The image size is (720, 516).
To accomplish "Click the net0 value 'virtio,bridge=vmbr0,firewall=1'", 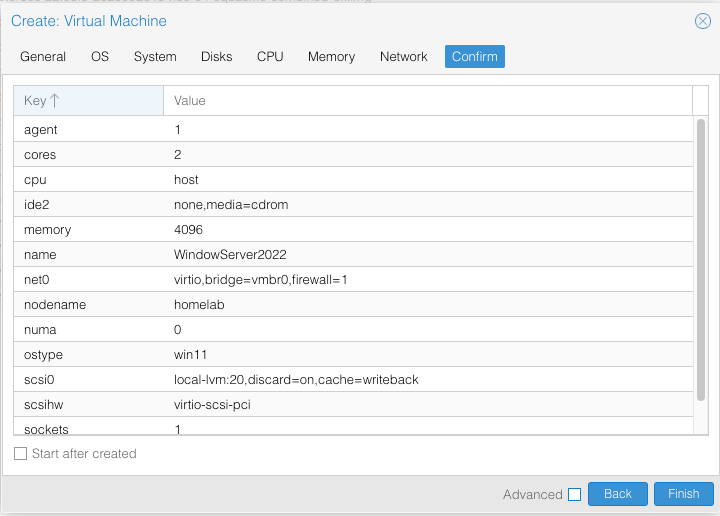I will click(260, 280).
